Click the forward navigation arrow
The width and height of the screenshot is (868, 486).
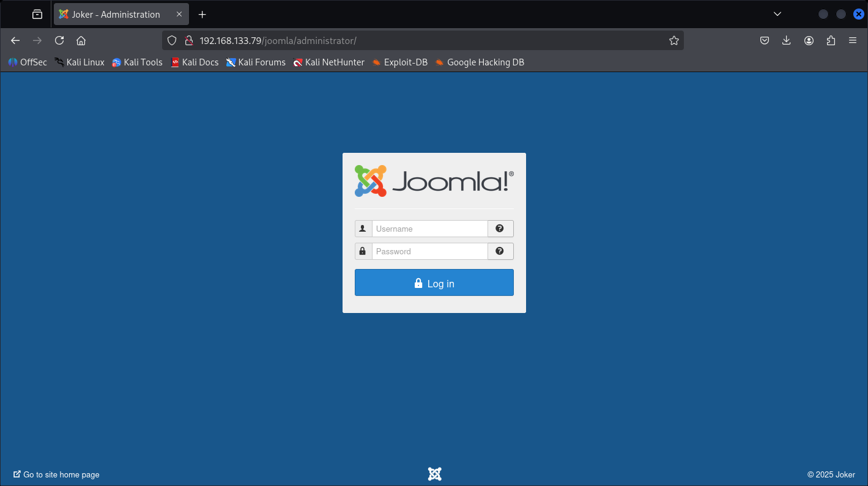37,40
